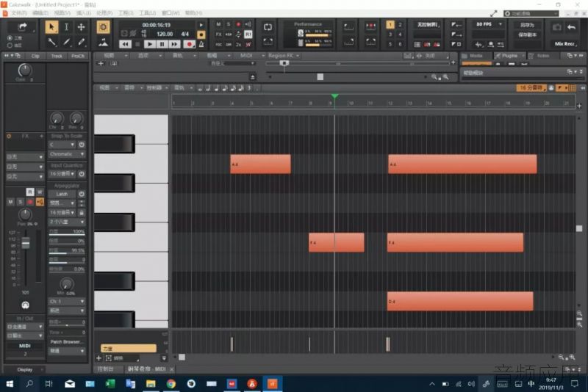Screen dimensions: 588x392
Task: Click the add track plus icon
Action: (x=101, y=64)
